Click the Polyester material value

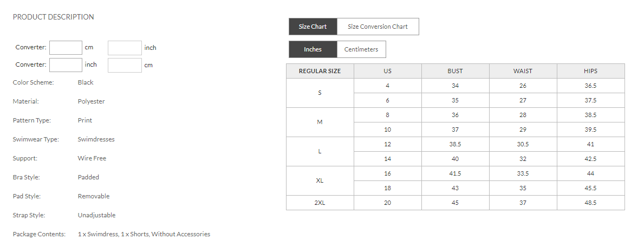(x=92, y=101)
